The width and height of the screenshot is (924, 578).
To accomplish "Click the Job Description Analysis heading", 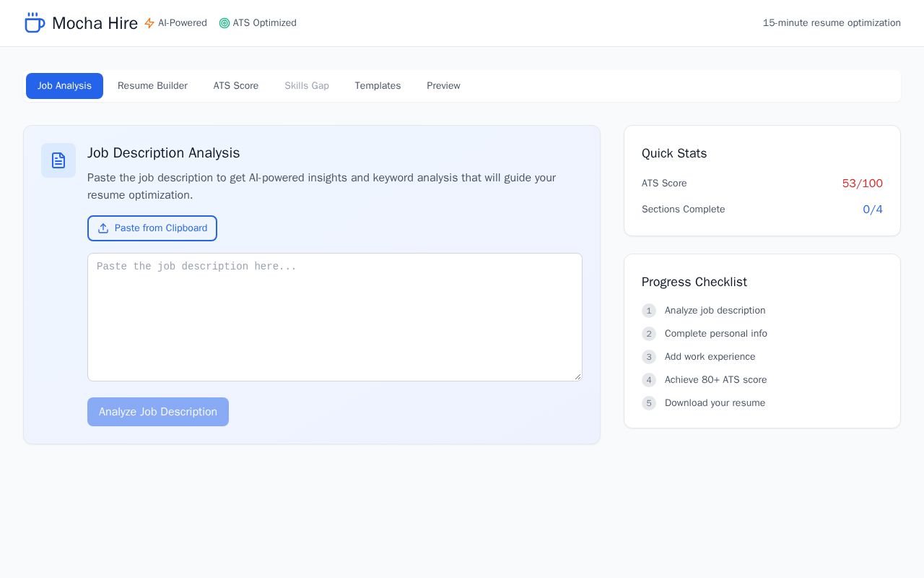I will tap(164, 153).
